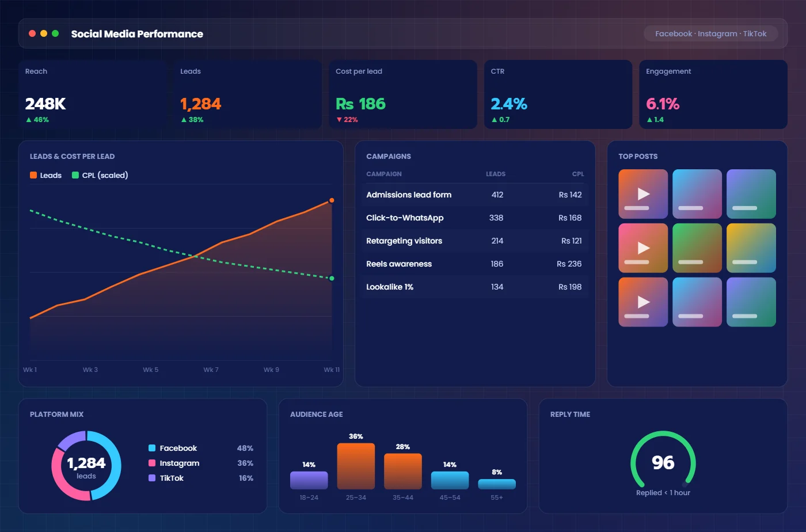Play the pink-orange top post video
The height and width of the screenshot is (532, 806).
(643, 248)
